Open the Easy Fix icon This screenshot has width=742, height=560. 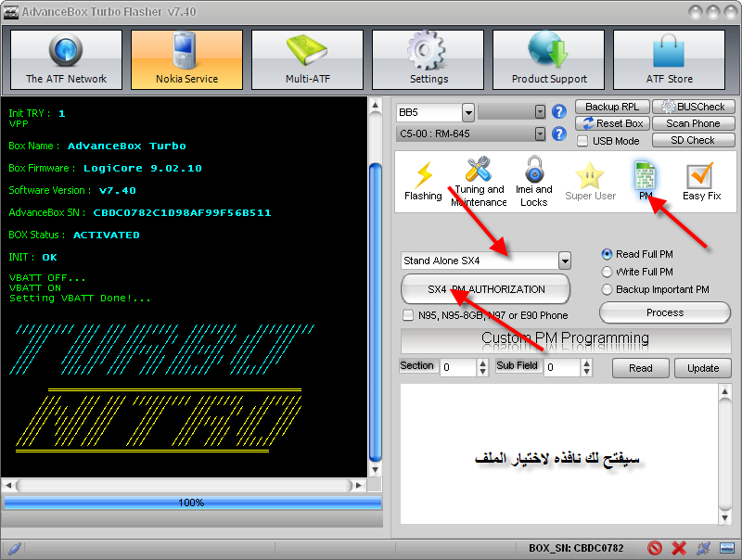click(x=701, y=182)
